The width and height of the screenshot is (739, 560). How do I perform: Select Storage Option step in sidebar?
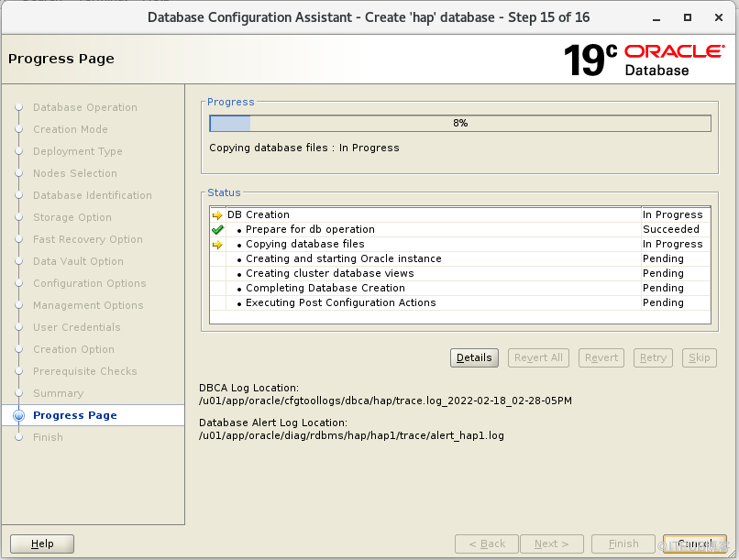(72, 217)
